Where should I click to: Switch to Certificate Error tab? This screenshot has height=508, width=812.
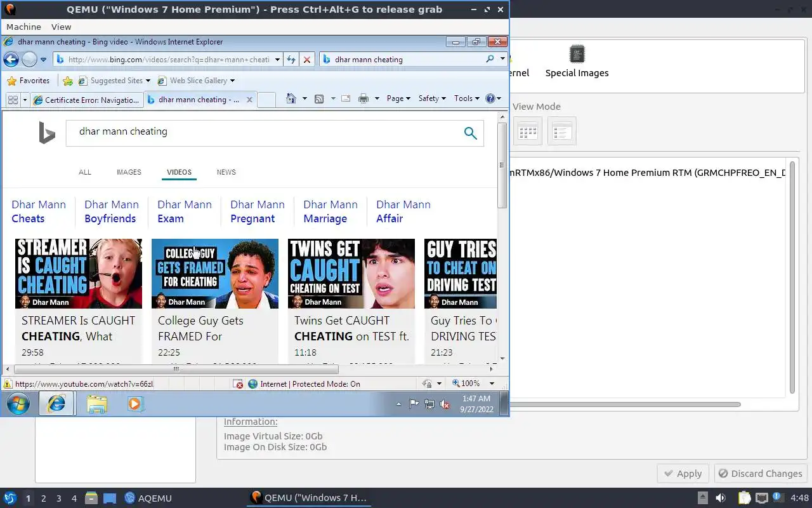(x=87, y=100)
